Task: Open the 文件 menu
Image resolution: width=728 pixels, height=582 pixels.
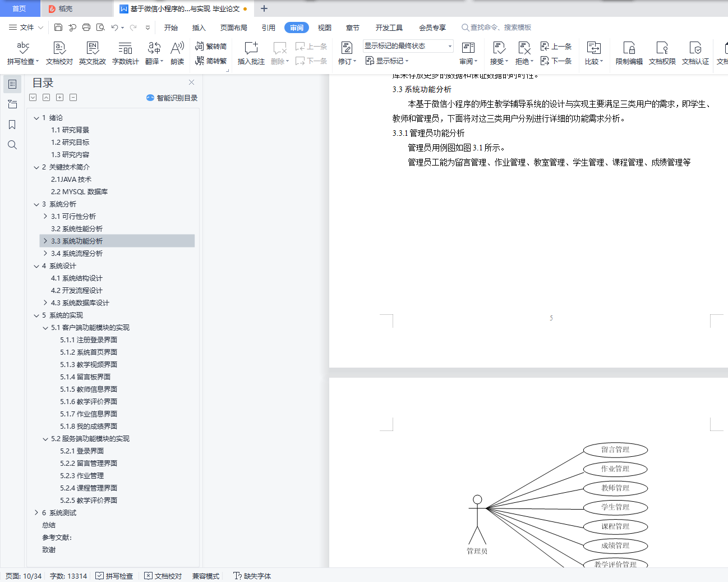Action: (x=26, y=27)
